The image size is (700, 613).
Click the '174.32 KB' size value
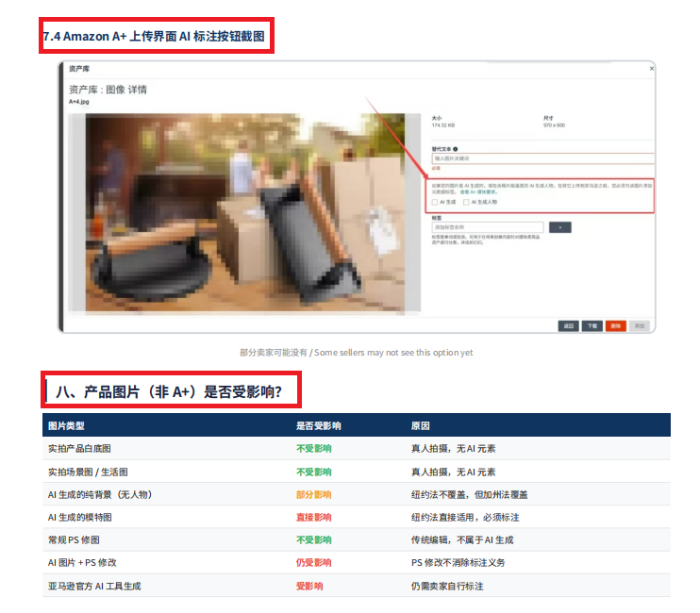[442, 125]
